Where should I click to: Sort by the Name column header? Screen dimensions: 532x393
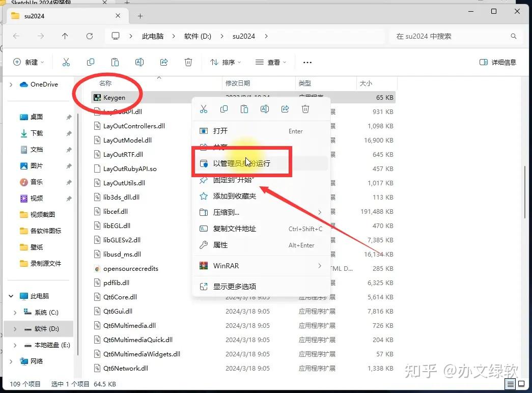106,83
